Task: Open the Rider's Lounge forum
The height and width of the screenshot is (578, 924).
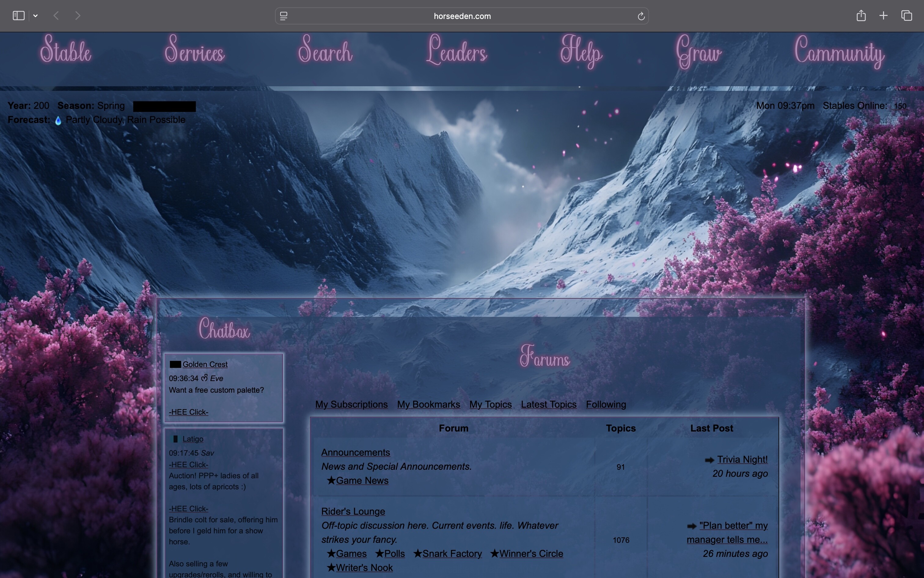Action: [353, 511]
